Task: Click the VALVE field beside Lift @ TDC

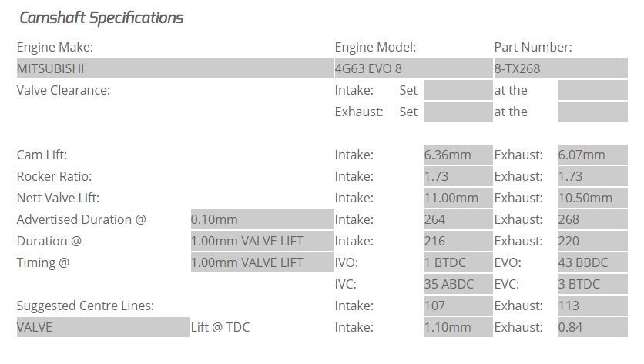Action: tap(103, 327)
